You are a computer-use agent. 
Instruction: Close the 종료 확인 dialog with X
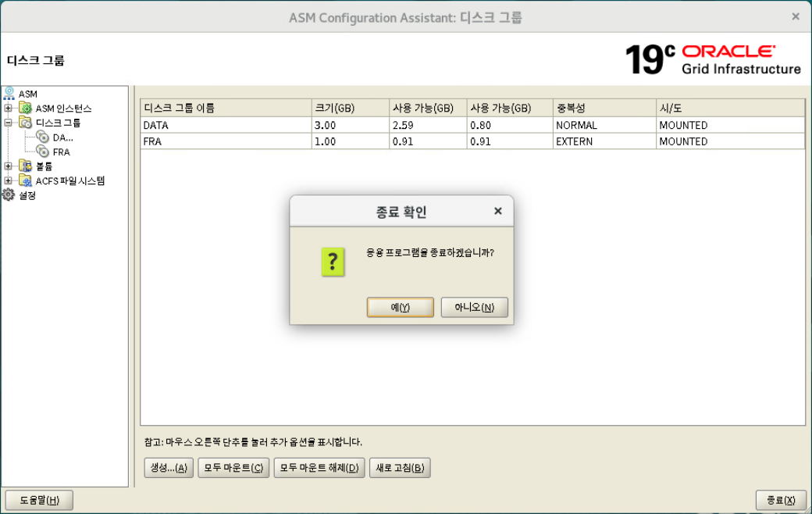pos(497,211)
